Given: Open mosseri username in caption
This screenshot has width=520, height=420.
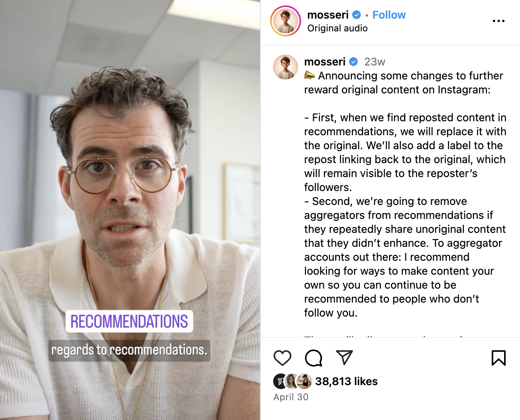Looking at the screenshot, I should (x=325, y=62).
